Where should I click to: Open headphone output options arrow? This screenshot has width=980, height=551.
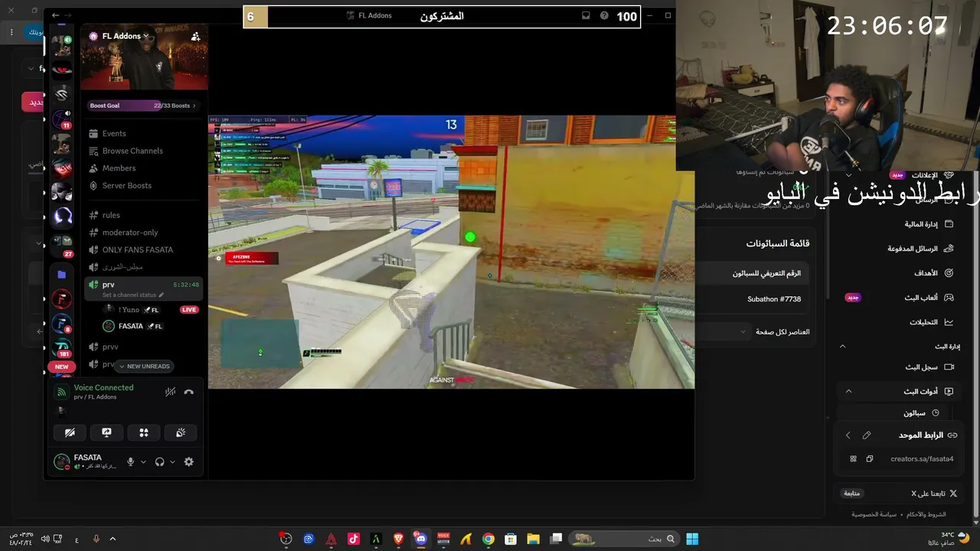coord(172,462)
